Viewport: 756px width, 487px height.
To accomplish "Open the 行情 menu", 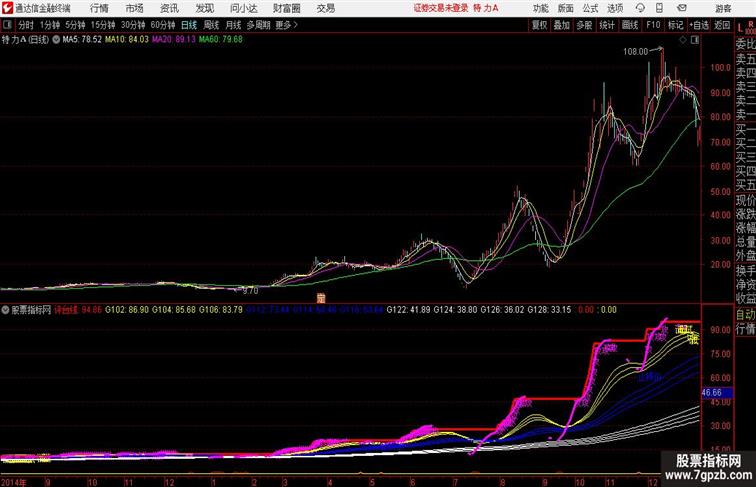I will click(x=99, y=8).
